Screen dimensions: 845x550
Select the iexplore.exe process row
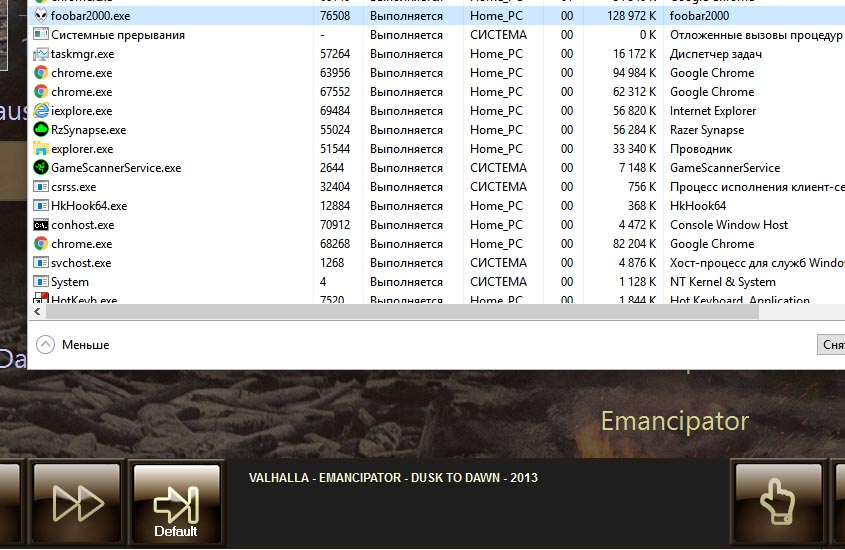coord(437,110)
